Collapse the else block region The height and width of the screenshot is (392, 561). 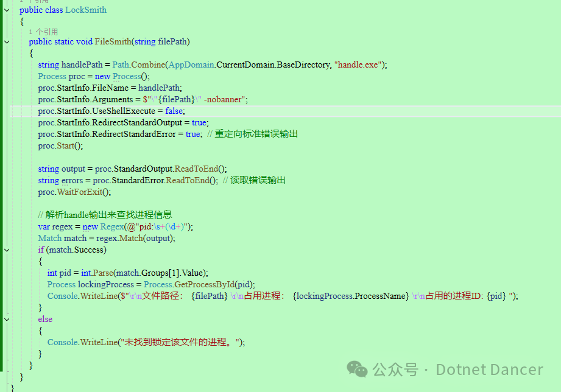tap(6, 319)
